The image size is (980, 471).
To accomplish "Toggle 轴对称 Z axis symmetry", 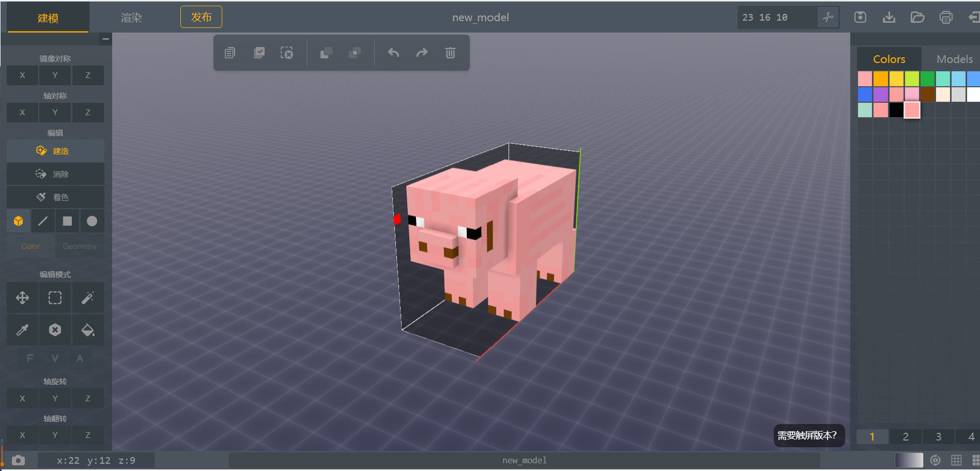I will pos(88,113).
